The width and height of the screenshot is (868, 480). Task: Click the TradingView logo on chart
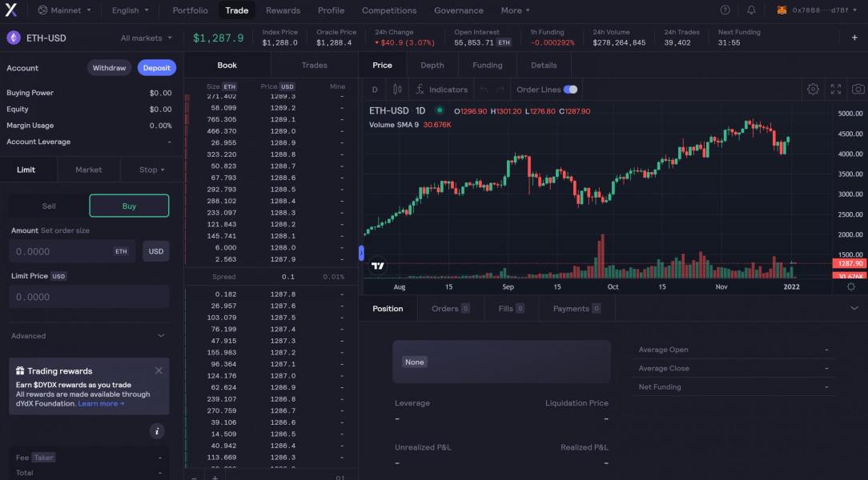click(x=378, y=266)
